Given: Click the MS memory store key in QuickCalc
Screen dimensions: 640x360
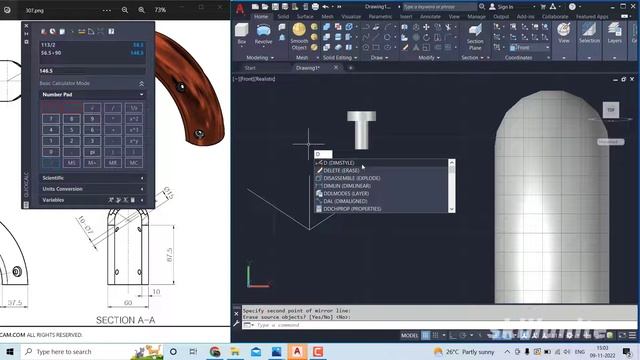Looking at the screenshot, I should (71, 163).
